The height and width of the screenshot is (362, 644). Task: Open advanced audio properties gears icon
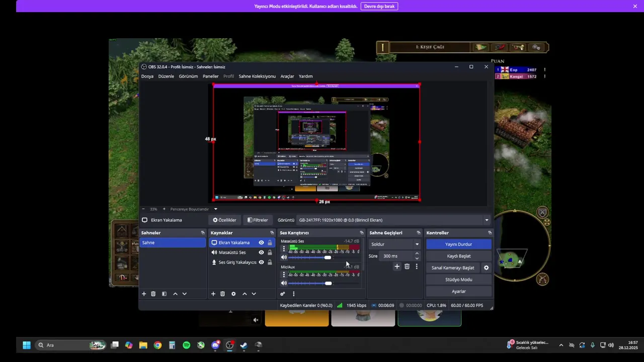point(283,294)
